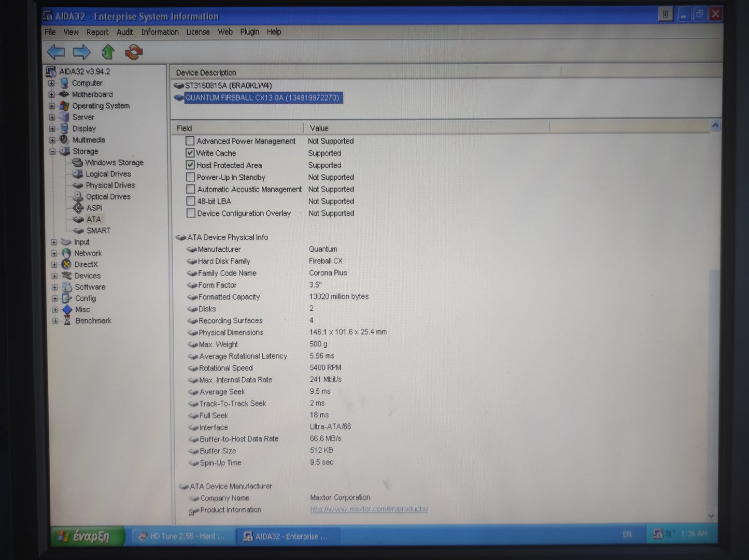
Task: Click the Refresh toolbar icon
Action: tap(134, 52)
